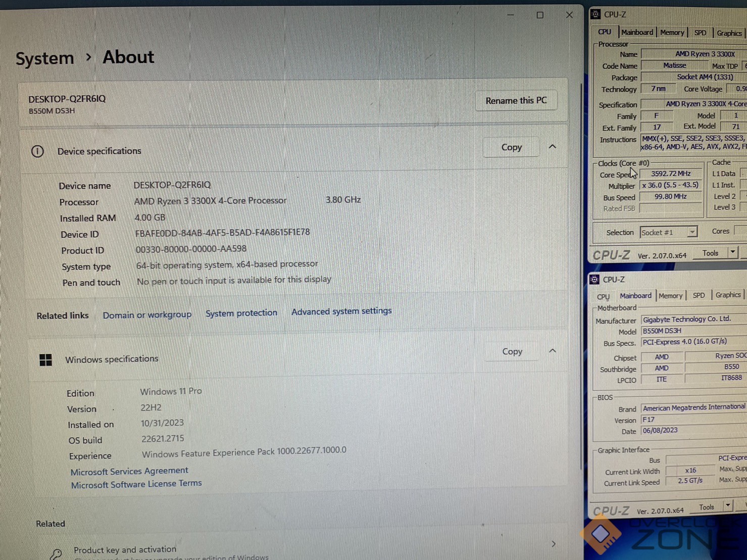747x560 pixels.
Task: Open the Graphics tab in lower CPU-Z window
Action: click(x=728, y=295)
